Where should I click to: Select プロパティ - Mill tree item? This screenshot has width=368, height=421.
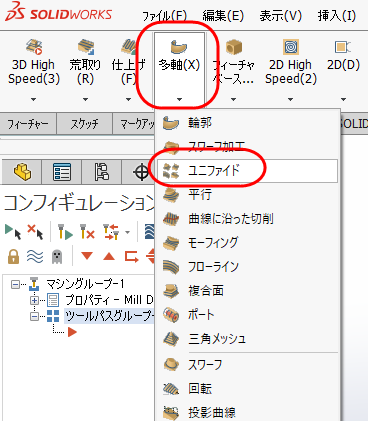coord(109,300)
